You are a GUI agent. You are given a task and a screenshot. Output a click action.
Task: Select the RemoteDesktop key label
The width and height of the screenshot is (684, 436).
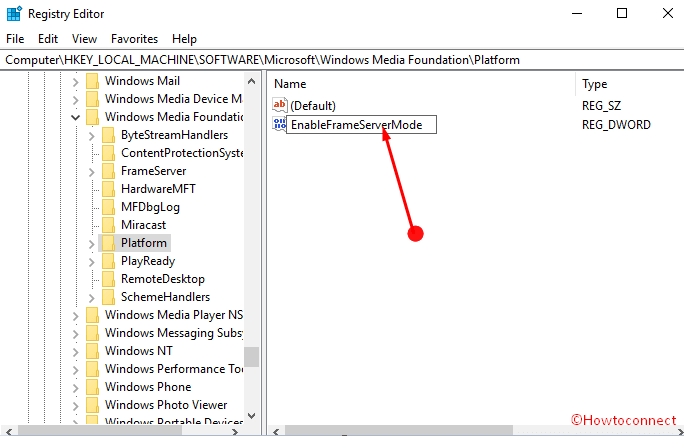click(x=163, y=279)
